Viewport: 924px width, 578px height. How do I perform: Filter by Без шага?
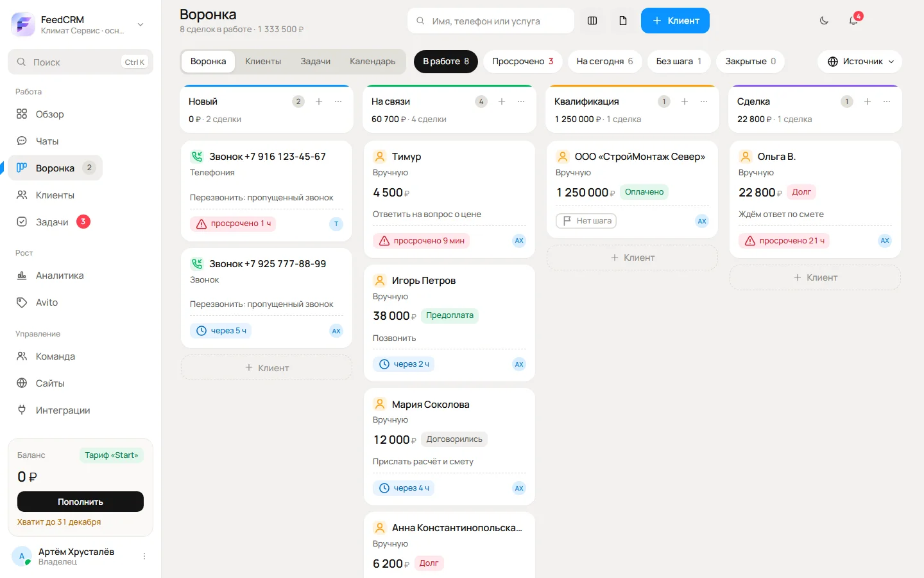(679, 62)
